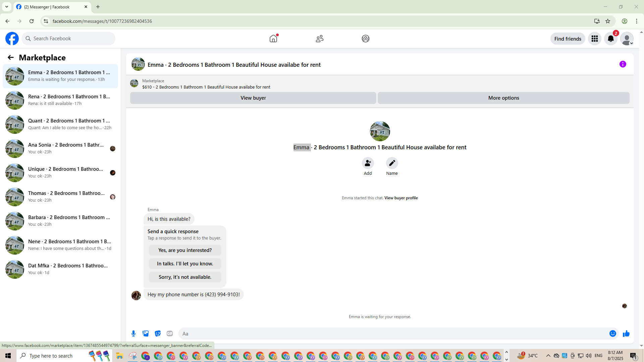Open the Quant conversation
The height and width of the screenshot is (362, 644).
tap(60, 124)
